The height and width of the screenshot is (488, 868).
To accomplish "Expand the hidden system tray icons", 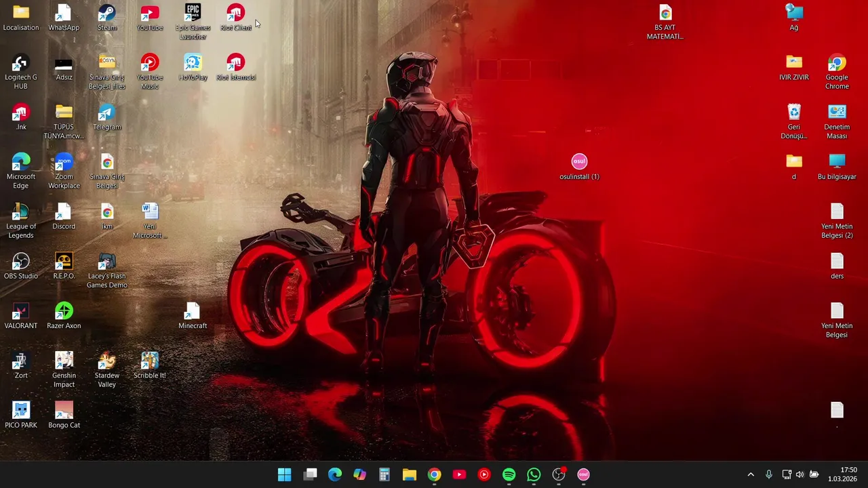I will pos(751,474).
